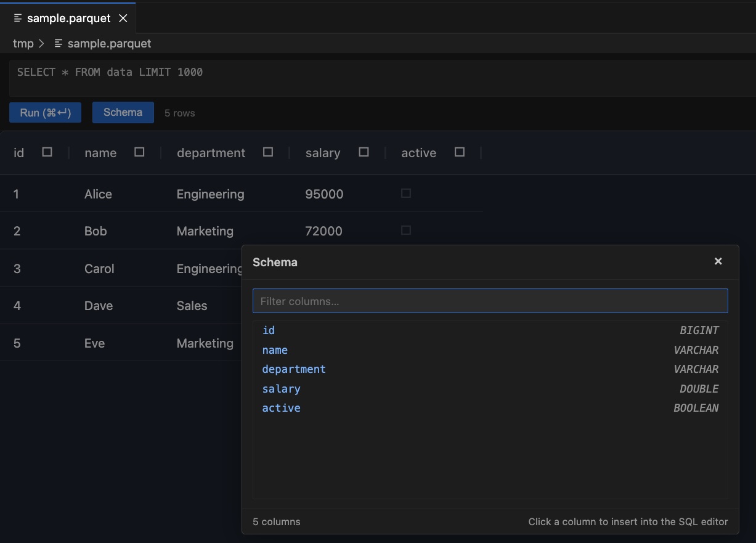This screenshot has height=543, width=756.
Task: Close the sample.parquet tab
Action: (x=123, y=18)
